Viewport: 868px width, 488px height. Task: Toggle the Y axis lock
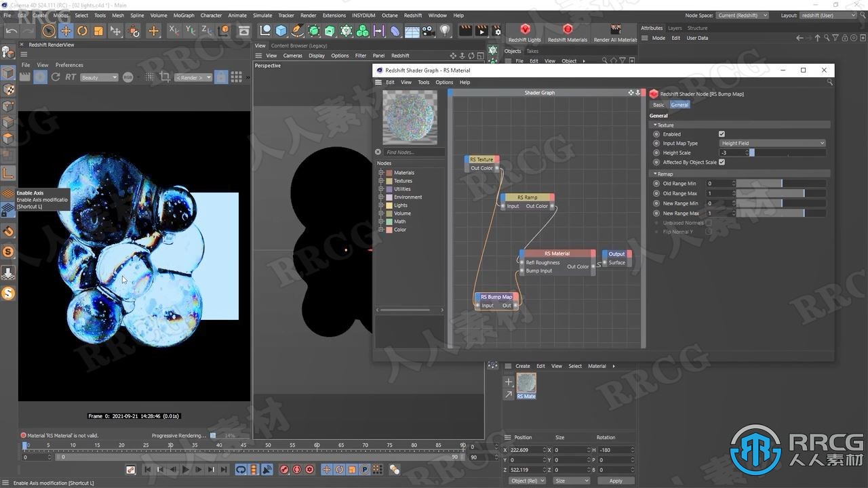191,30
